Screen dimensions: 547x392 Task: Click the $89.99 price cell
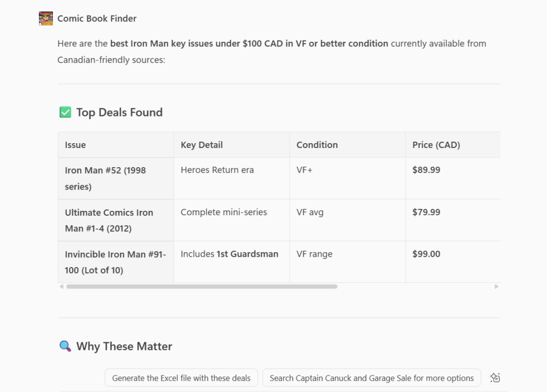426,170
